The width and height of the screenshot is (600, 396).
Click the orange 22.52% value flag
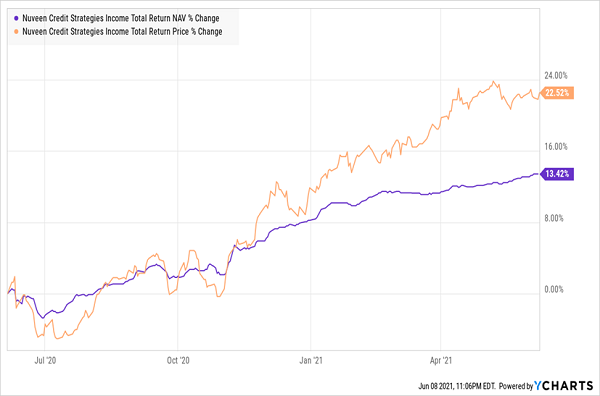click(x=556, y=93)
